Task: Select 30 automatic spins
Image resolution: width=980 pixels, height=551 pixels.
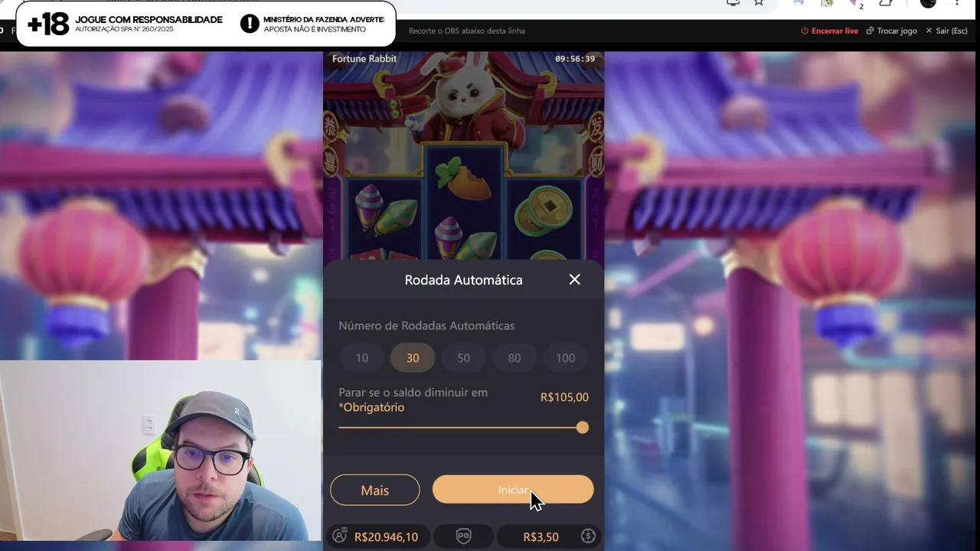Action: point(413,357)
